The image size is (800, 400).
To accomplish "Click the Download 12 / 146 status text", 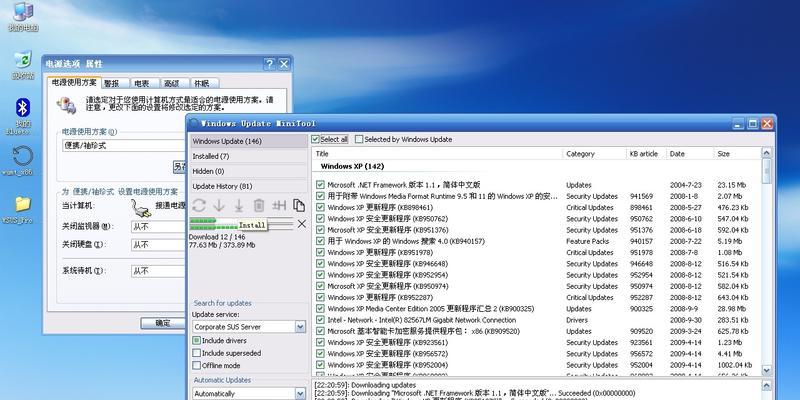I will pyautogui.click(x=217, y=237).
